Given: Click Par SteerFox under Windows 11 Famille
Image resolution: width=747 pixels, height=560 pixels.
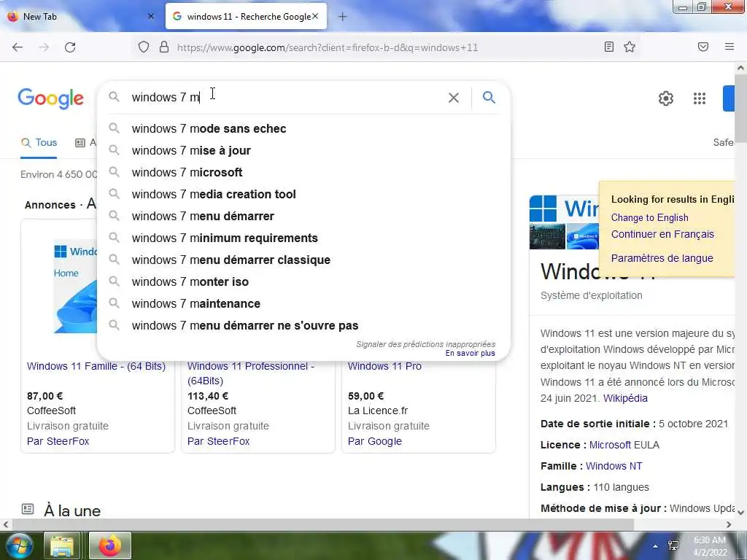Looking at the screenshot, I should 58,441.
